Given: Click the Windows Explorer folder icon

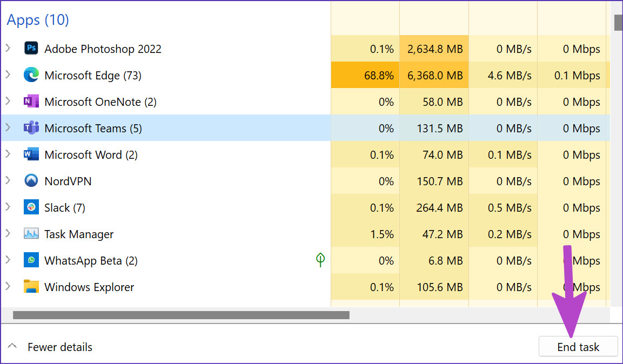Looking at the screenshot, I should [x=31, y=287].
